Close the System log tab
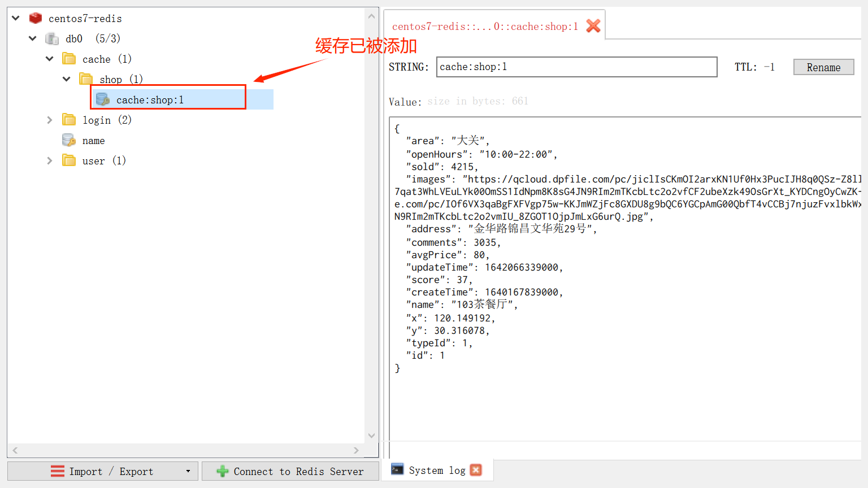Screen dimensions: 868x488 pos(476,470)
